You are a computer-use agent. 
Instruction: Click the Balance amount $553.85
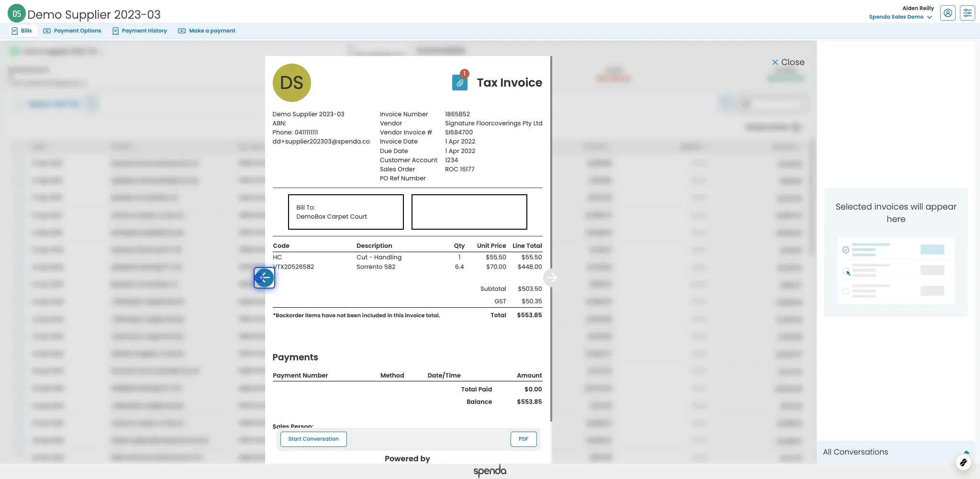point(529,401)
